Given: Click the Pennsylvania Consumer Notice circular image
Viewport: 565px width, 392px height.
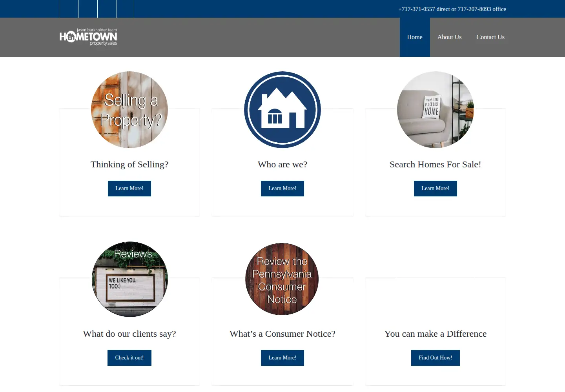Looking at the screenshot, I should point(282,279).
